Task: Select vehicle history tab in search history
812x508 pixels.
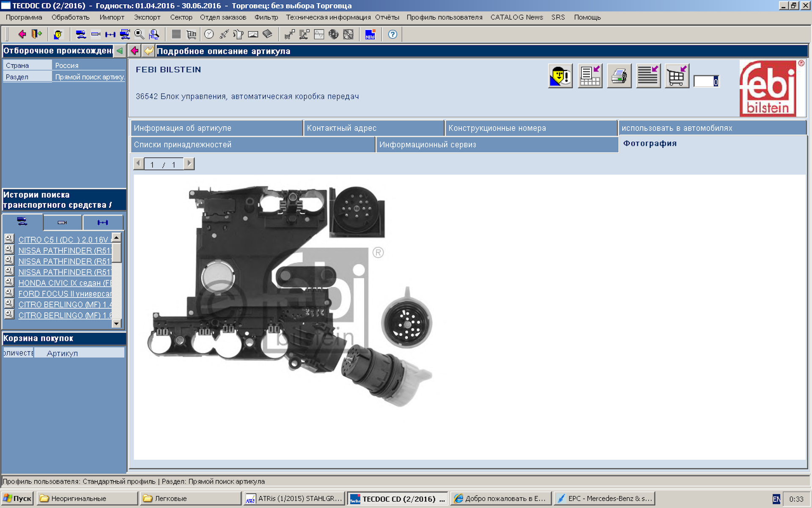Action: coord(22,222)
